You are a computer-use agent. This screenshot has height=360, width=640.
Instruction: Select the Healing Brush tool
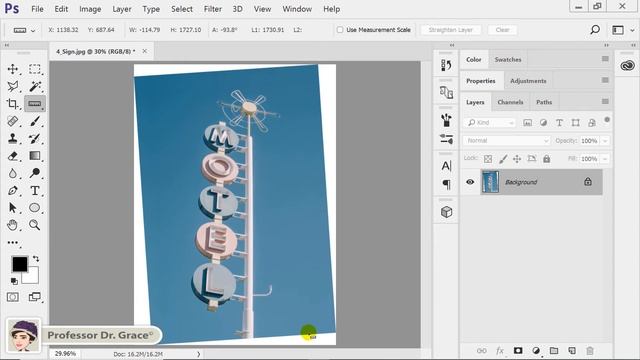click(13, 121)
